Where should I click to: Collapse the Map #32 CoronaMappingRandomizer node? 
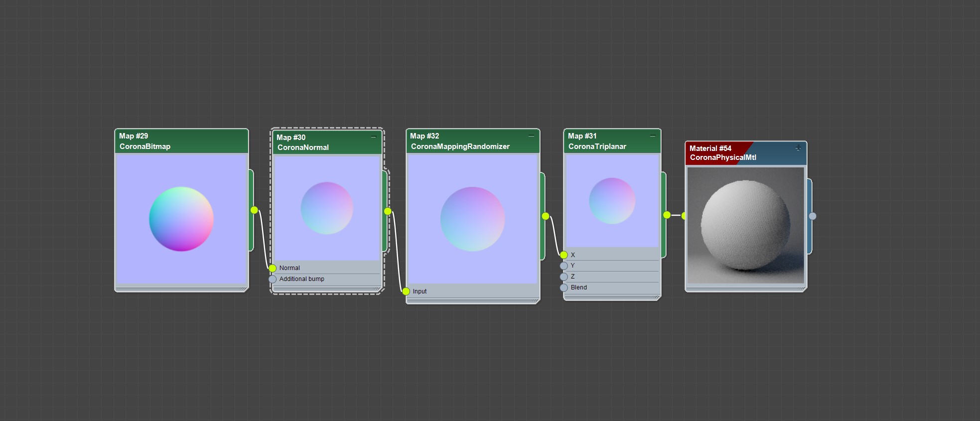click(531, 136)
